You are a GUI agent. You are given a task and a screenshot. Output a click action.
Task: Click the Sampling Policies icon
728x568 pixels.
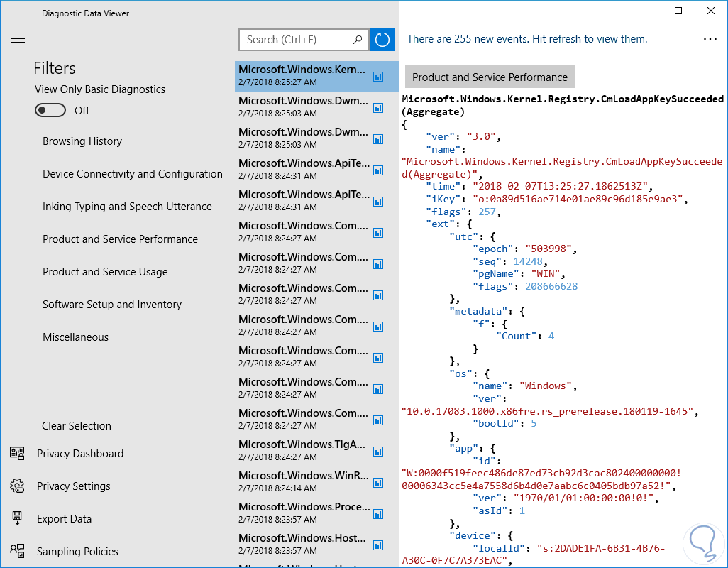(17, 552)
